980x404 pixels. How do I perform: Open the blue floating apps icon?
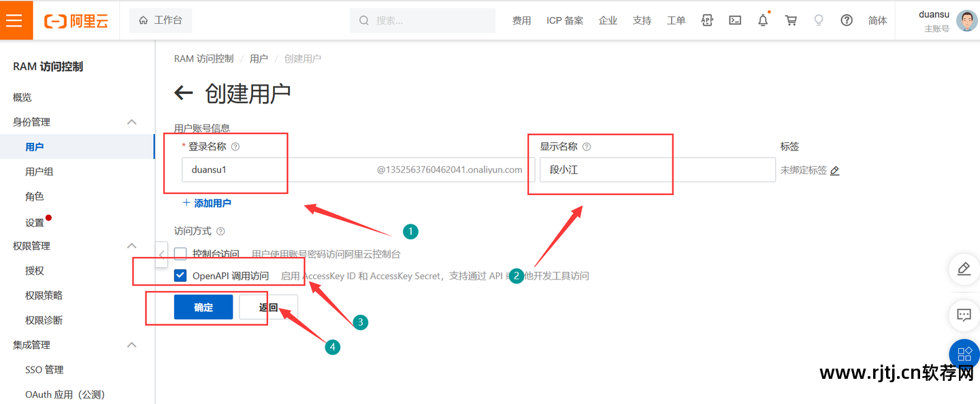pyautogui.click(x=964, y=354)
